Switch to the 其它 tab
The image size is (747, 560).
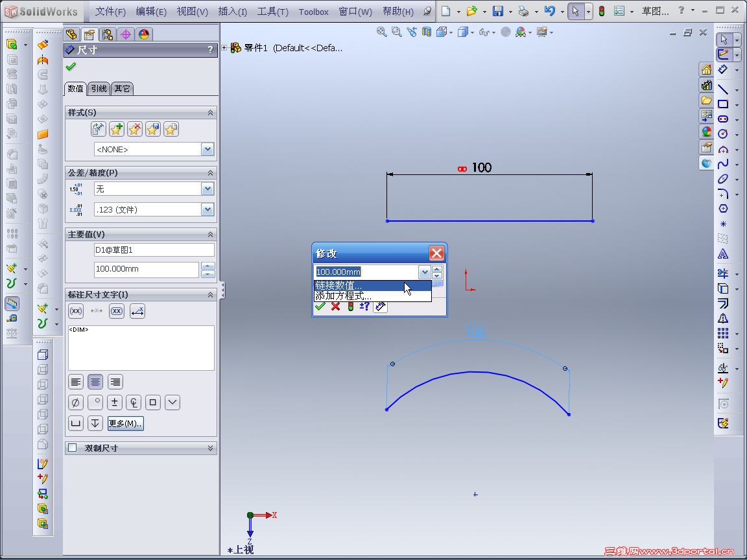pos(122,89)
